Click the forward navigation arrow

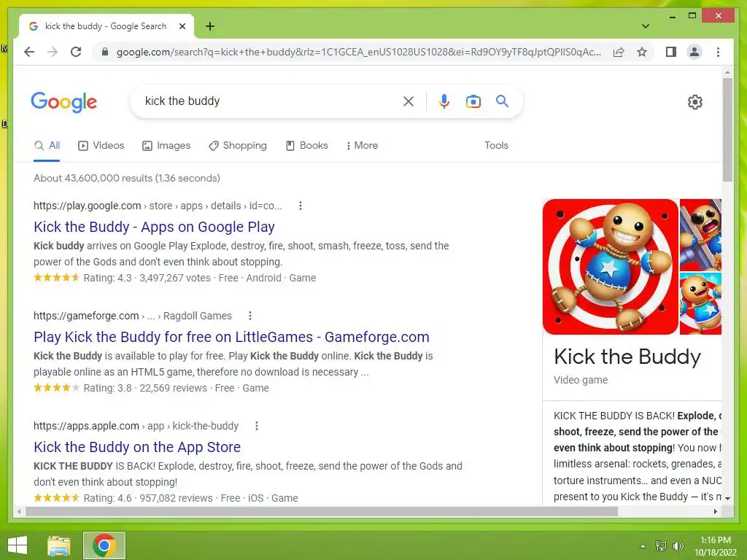click(53, 52)
